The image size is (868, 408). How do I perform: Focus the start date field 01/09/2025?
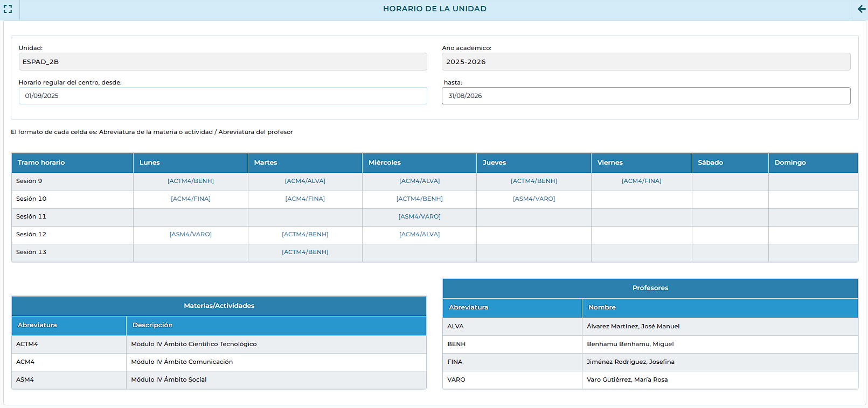pyautogui.click(x=223, y=96)
